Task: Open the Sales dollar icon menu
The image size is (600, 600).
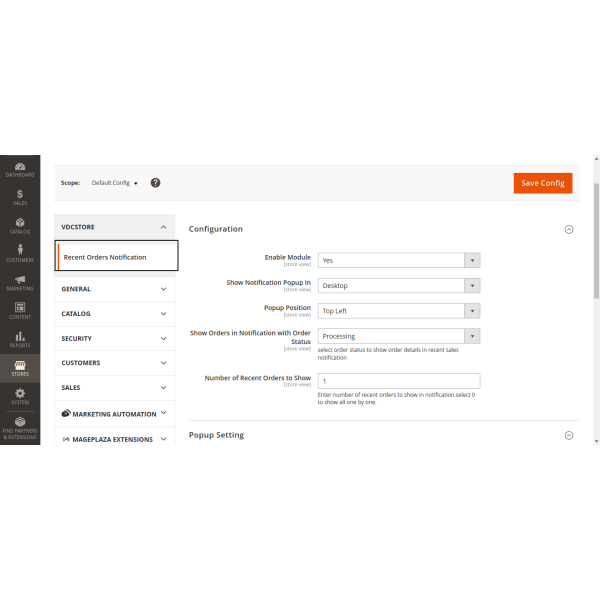Action: 19,197
